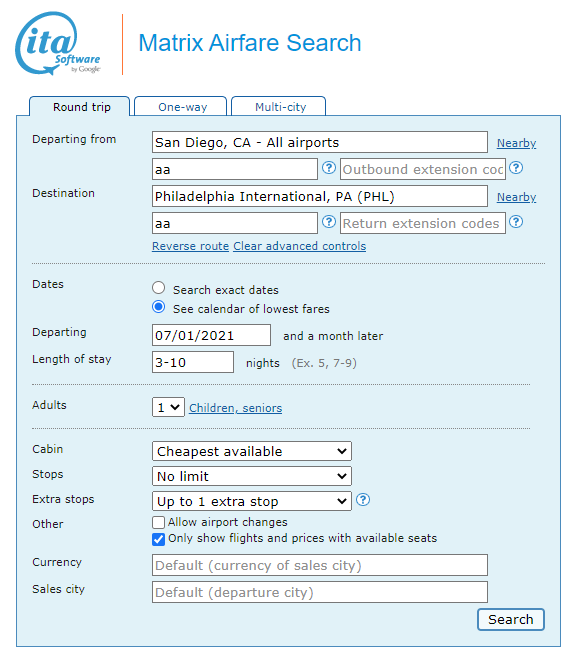
Task: Click the Search button
Action: [511, 619]
